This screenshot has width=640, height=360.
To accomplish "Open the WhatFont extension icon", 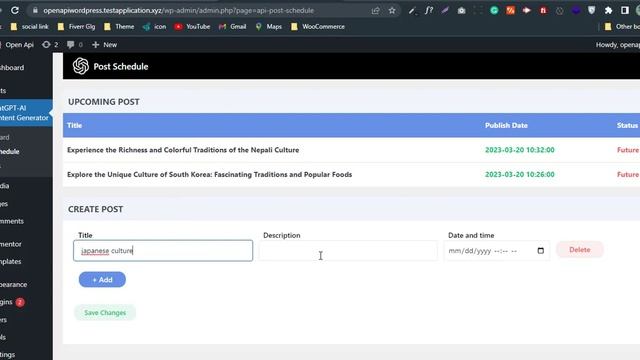I will [x=429, y=11].
